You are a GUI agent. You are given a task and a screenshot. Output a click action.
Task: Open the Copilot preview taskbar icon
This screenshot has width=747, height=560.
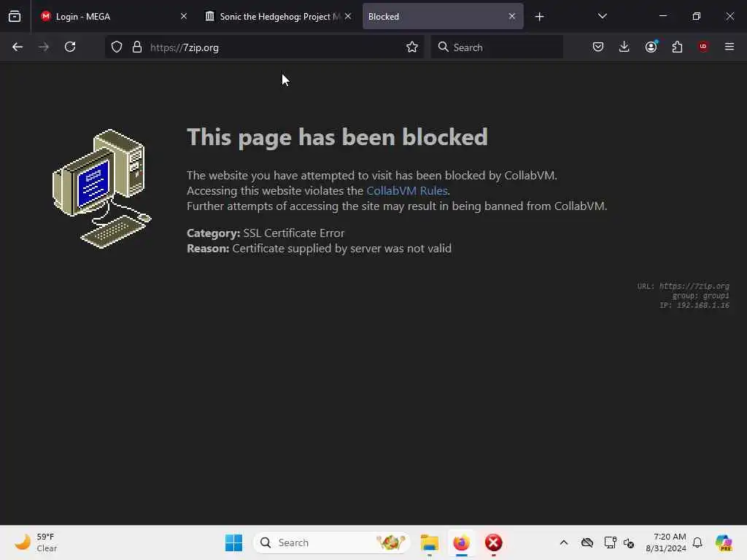[724, 542]
